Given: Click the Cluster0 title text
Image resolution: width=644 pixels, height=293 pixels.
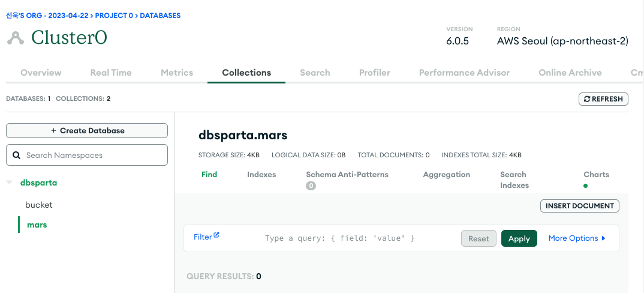Looking at the screenshot, I should pos(70,37).
